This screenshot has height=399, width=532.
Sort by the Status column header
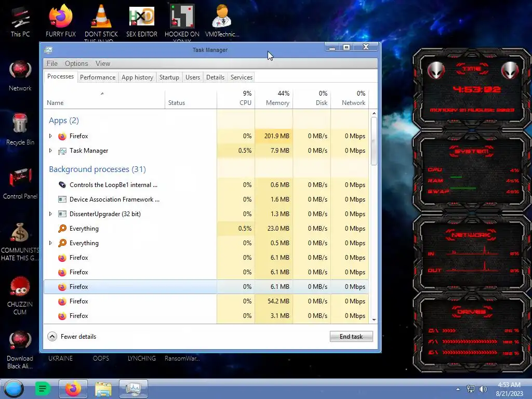[191, 99]
